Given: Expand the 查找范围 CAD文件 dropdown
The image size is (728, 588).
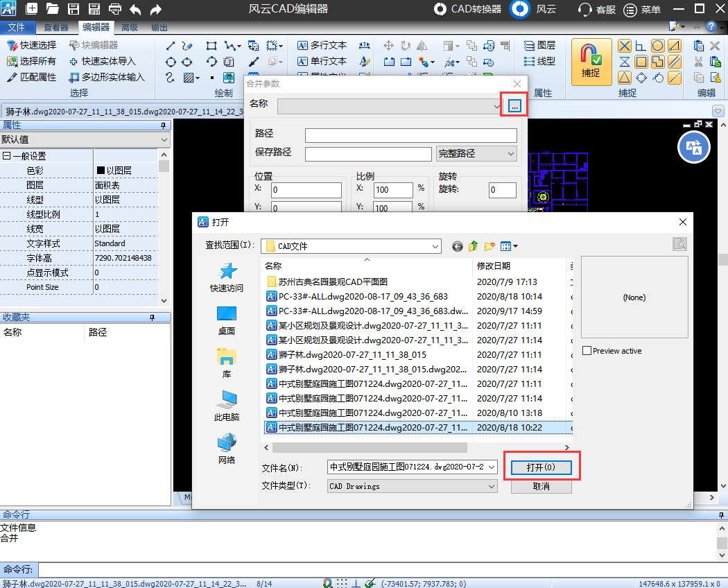Looking at the screenshot, I should coord(435,246).
